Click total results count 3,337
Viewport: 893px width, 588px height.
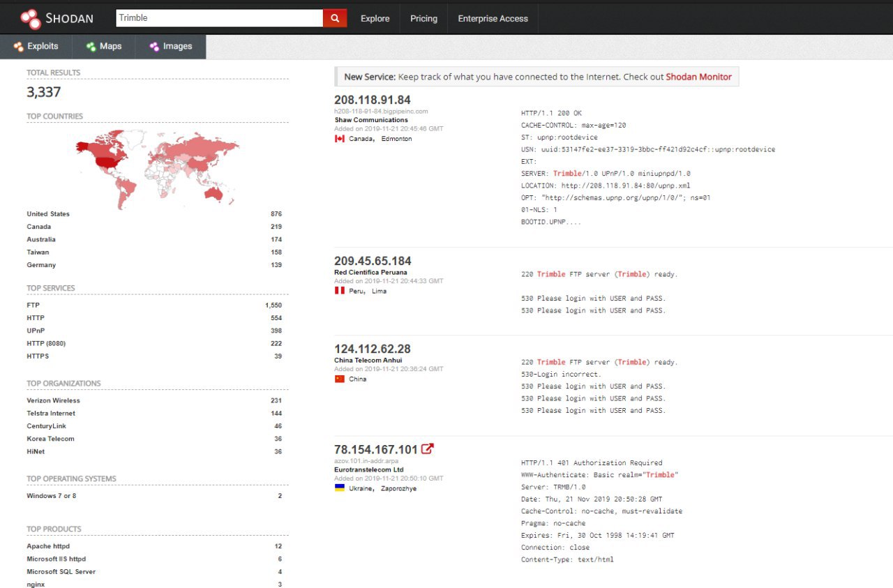tap(44, 92)
